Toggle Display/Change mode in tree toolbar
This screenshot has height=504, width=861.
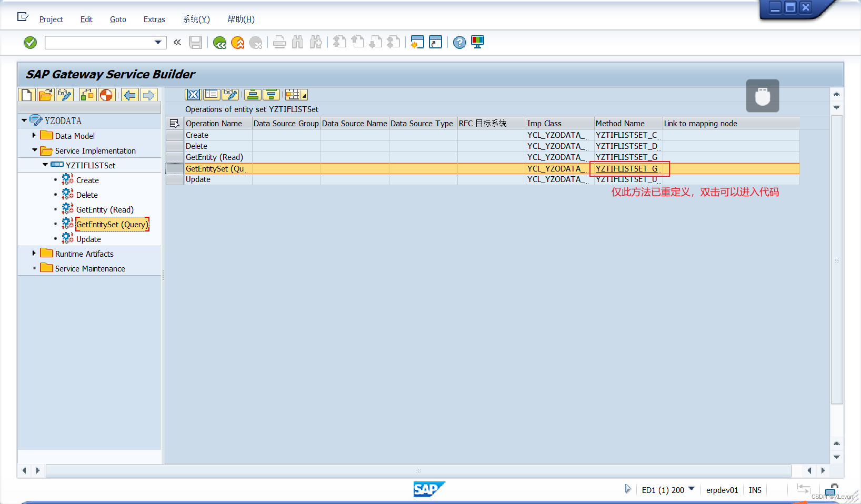(64, 95)
